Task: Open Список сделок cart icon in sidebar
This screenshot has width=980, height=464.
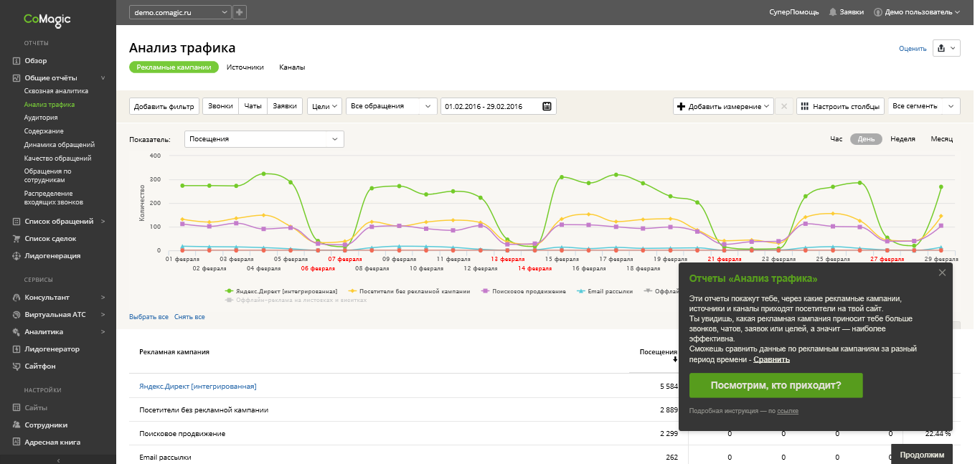Action: coord(16,238)
